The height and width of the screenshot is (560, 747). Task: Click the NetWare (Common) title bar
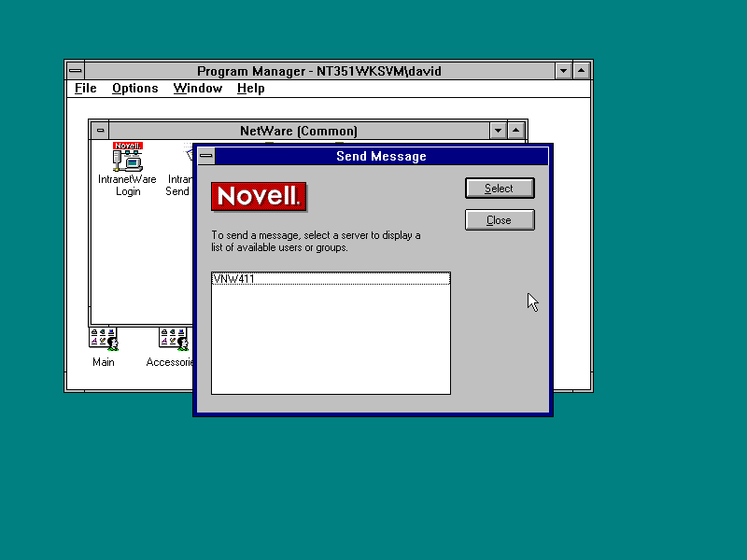[299, 131]
